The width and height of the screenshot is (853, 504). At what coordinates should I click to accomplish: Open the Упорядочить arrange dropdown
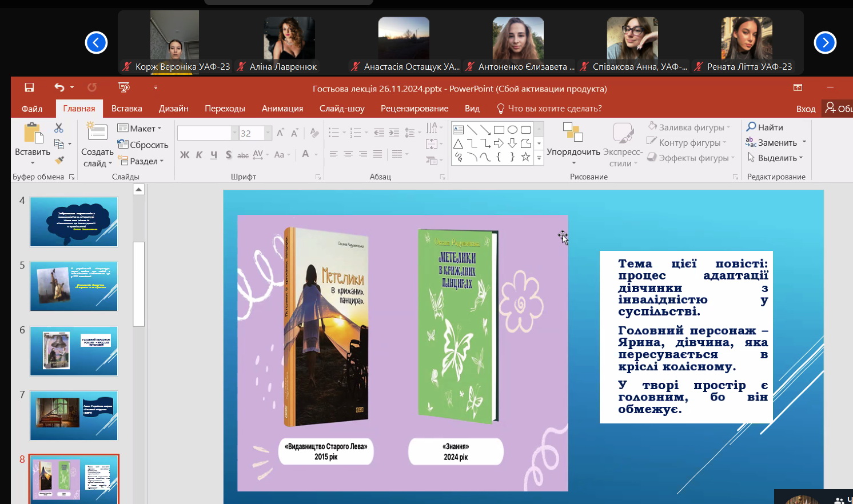point(573,145)
